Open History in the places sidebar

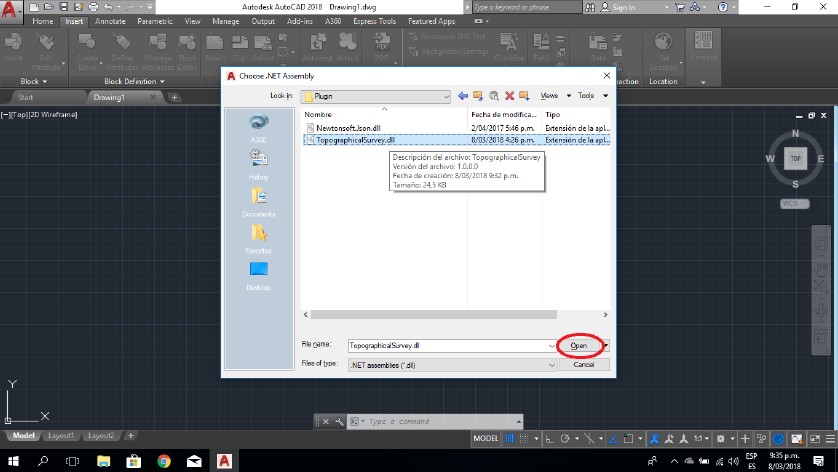point(259,165)
